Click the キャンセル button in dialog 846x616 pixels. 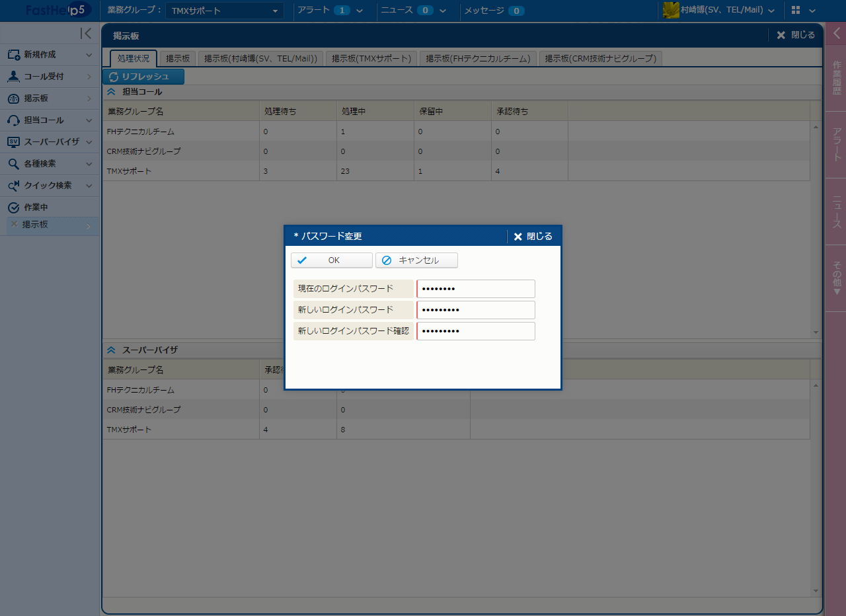416,260
